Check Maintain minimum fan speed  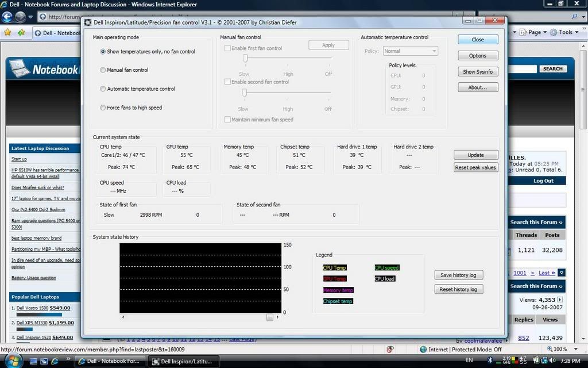pyautogui.click(x=227, y=120)
